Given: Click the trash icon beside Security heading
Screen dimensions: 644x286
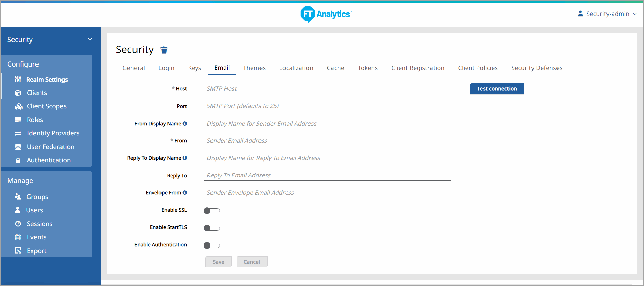Looking at the screenshot, I should coord(164,50).
